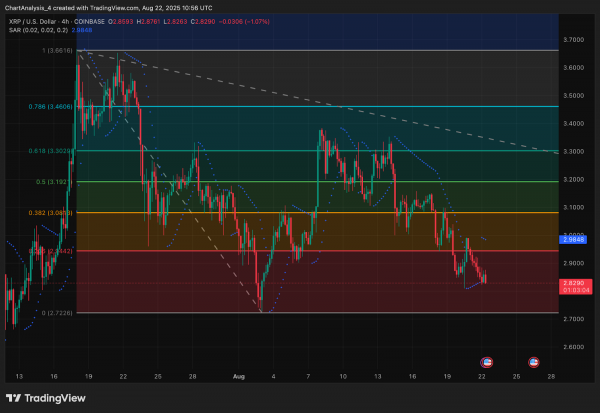
Task: Click the Aug label on the time axis
Action: pyautogui.click(x=239, y=377)
